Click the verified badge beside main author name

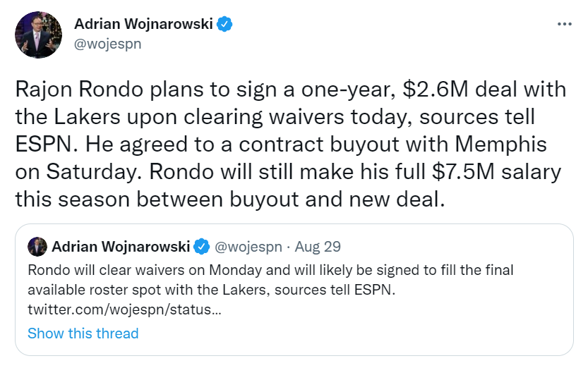224,24
